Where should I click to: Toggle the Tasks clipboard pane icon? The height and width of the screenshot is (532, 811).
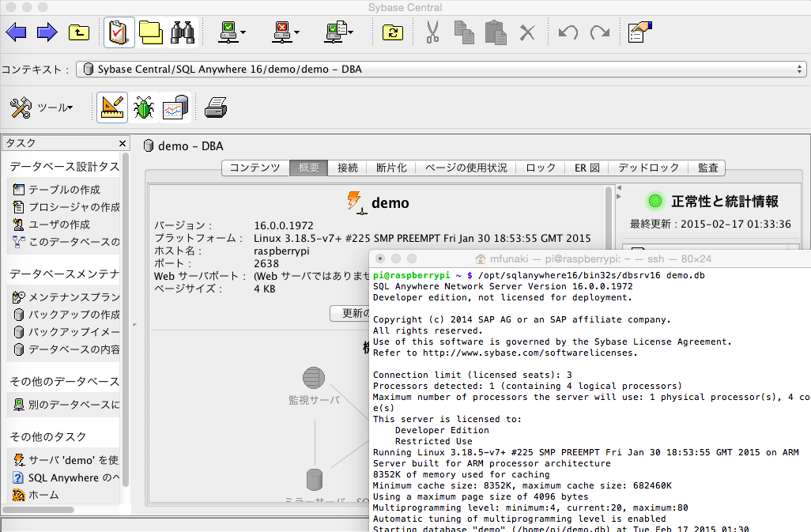tap(119, 32)
